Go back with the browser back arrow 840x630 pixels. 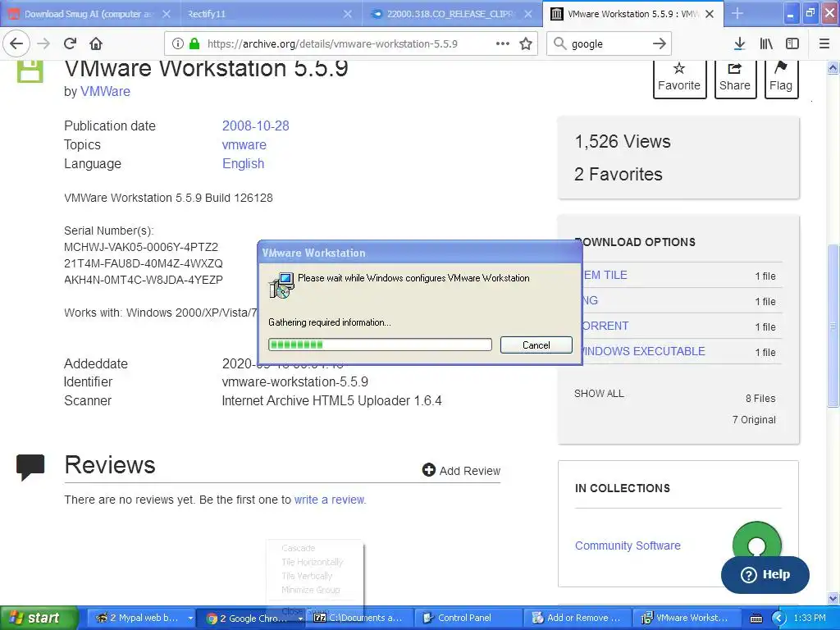16,43
